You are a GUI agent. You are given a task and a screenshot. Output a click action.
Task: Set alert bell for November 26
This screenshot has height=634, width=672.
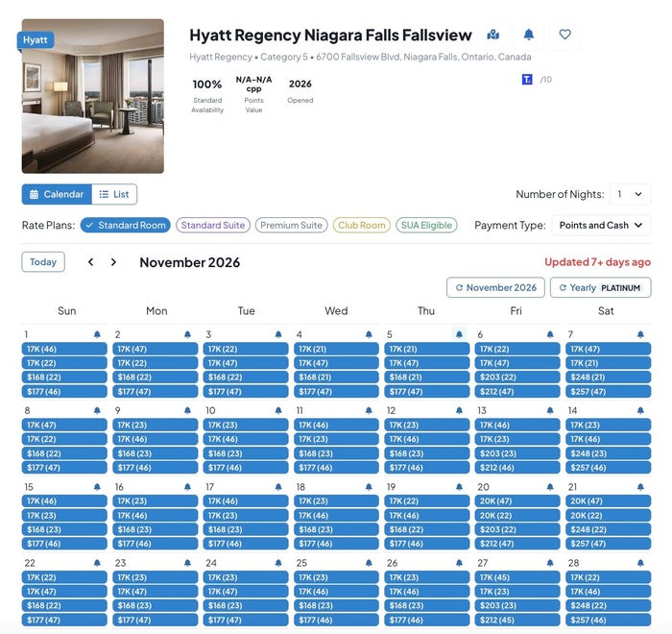[460, 563]
